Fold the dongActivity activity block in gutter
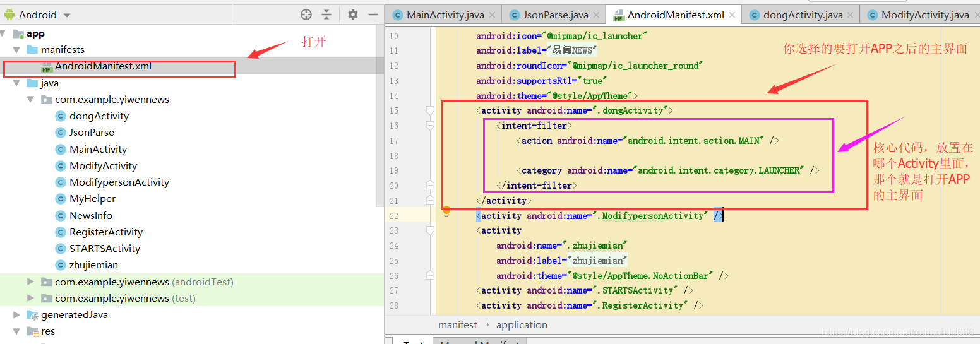980x344 pixels. click(430, 110)
